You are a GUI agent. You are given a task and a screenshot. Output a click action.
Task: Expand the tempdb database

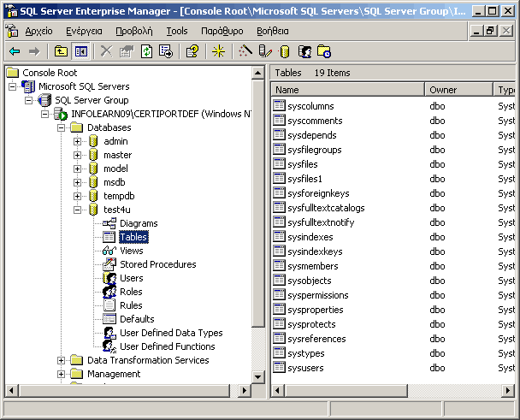77,196
